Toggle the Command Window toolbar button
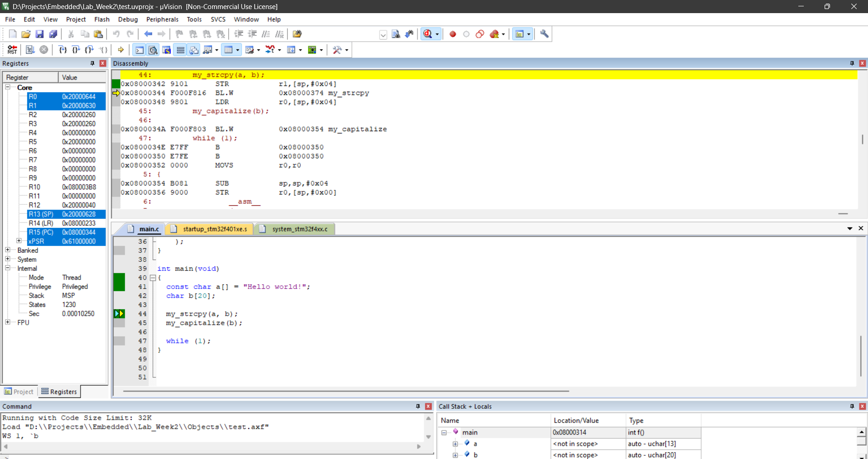Image resolution: width=868 pixels, height=459 pixels. 139,50
